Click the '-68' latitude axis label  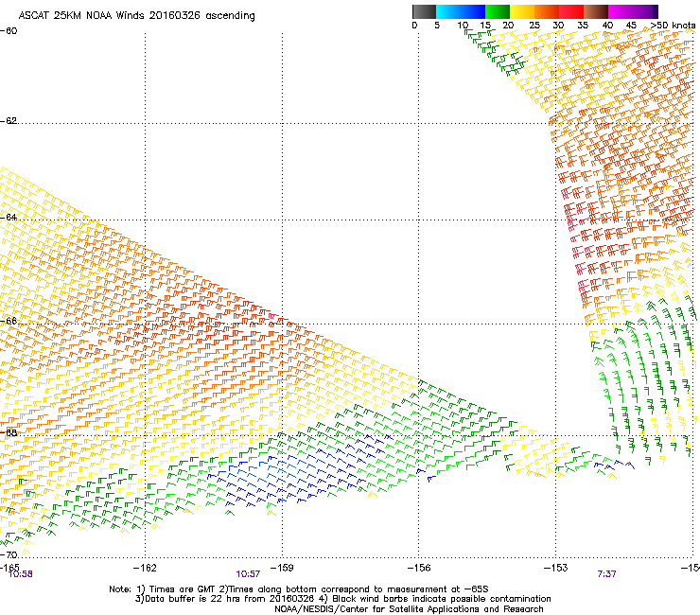coord(9,432)
